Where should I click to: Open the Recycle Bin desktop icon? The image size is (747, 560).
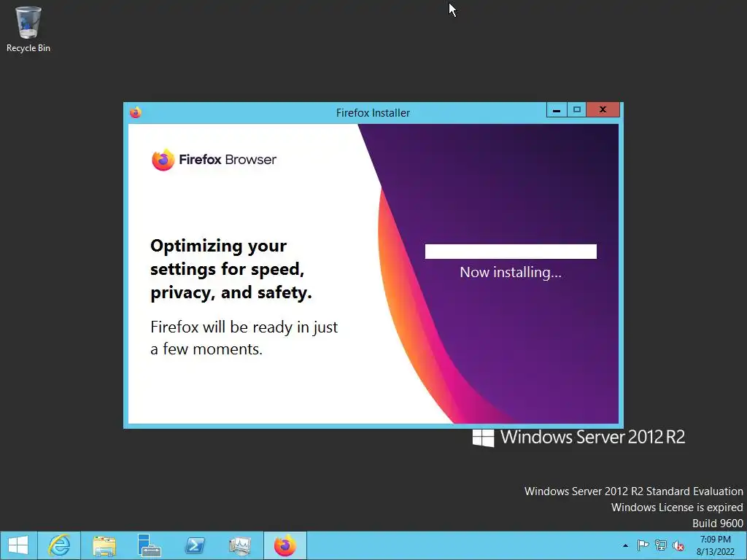pyautogui.click(x=28, y=28)
